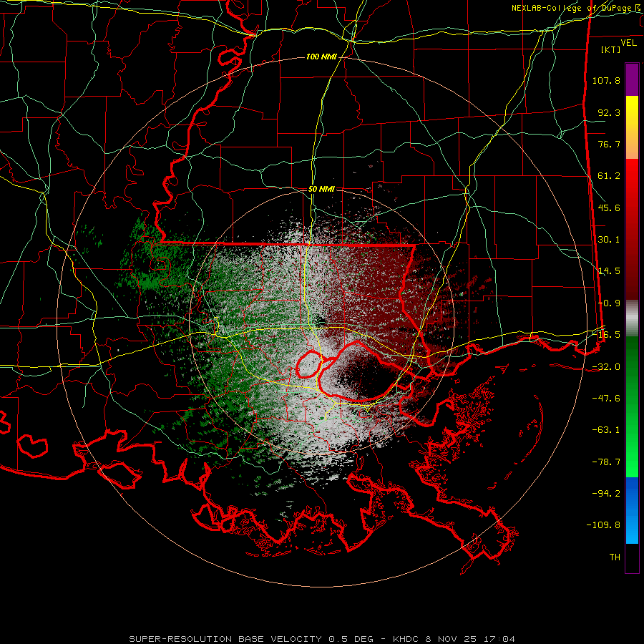Click the -16.5 velocity scale value
Screen dimensions: 644x644
606,335
